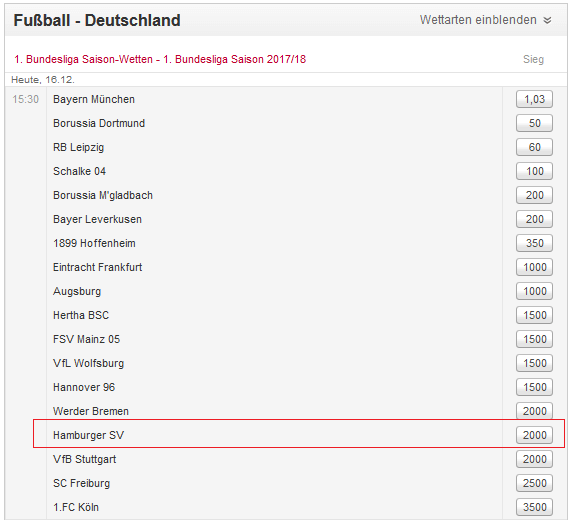This screenshot has width=572, height=520.
Task: Click the Eintracht Frankfurt team name
Action: click(97, 267)
